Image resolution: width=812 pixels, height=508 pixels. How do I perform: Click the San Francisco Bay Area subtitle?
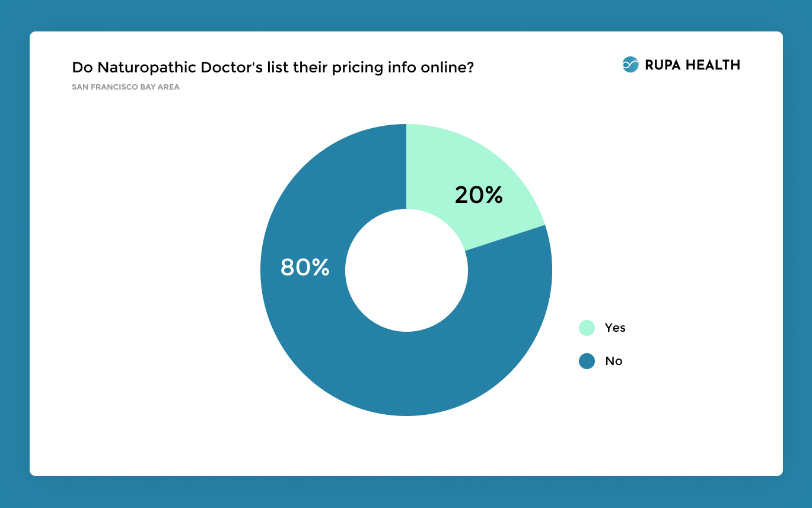click(126, 87)
